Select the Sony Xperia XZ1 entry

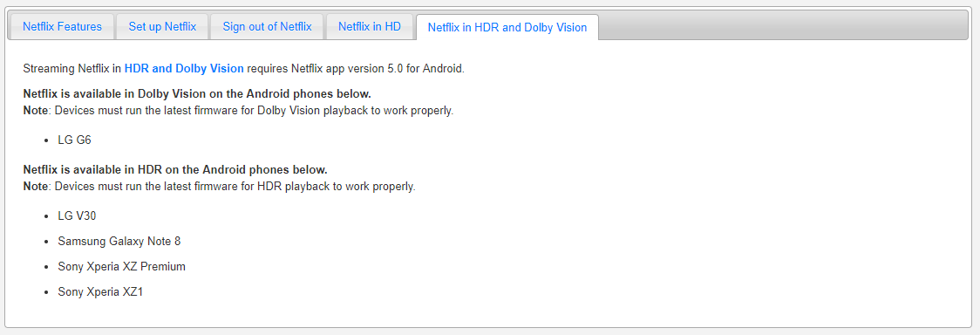click(x=100, y=292)
